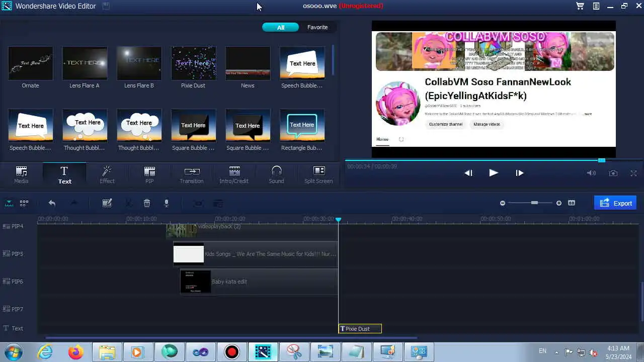Click the timeline horizontal scrollbar
The width and height of the screenshot is (644, 362).
pyautogui.click(x=231, y=338)
